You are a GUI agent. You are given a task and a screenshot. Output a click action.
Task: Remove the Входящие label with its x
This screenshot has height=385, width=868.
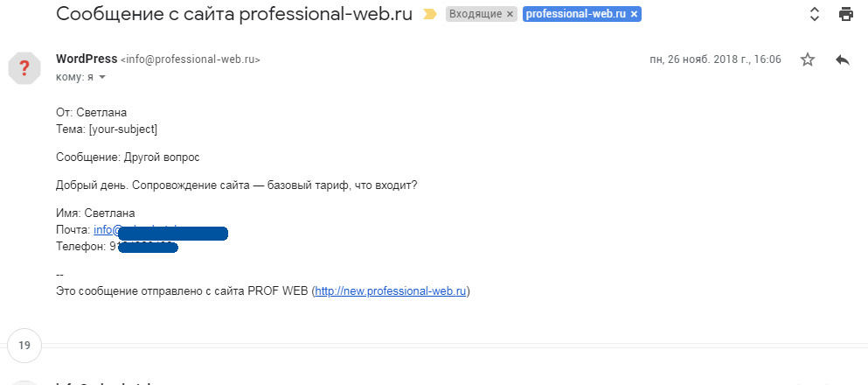pyautogui.click(x=510, y=14)
